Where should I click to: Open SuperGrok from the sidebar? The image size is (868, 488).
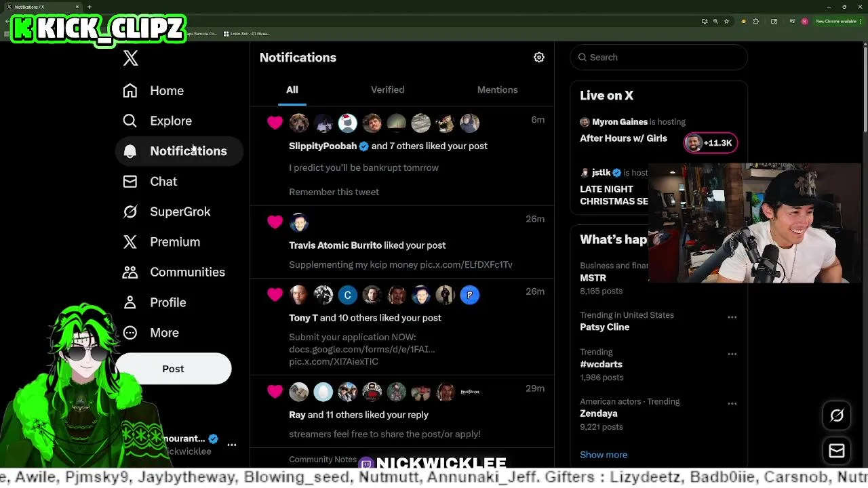point(167,211)
